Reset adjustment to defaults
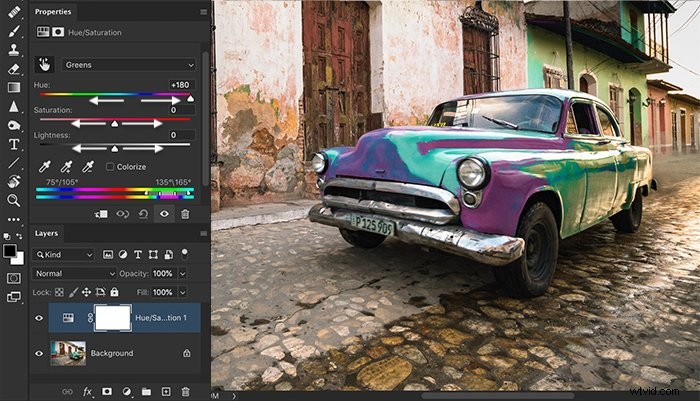 (143, 214)
